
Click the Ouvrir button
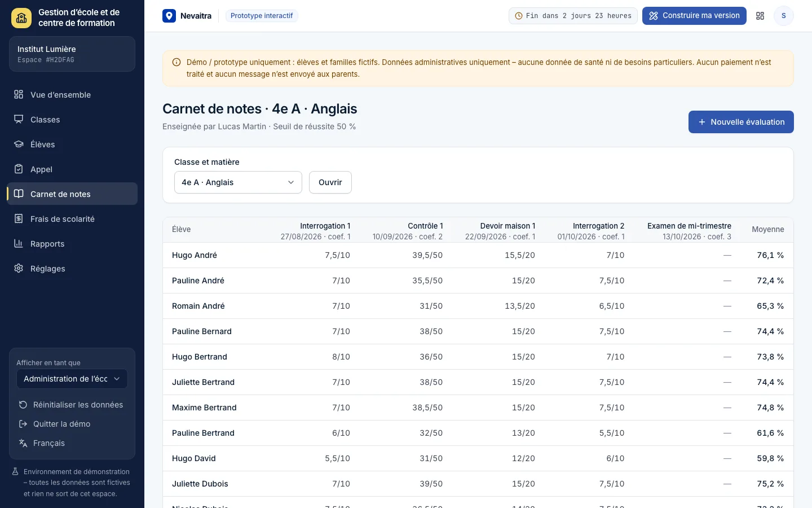pos(330,182)
